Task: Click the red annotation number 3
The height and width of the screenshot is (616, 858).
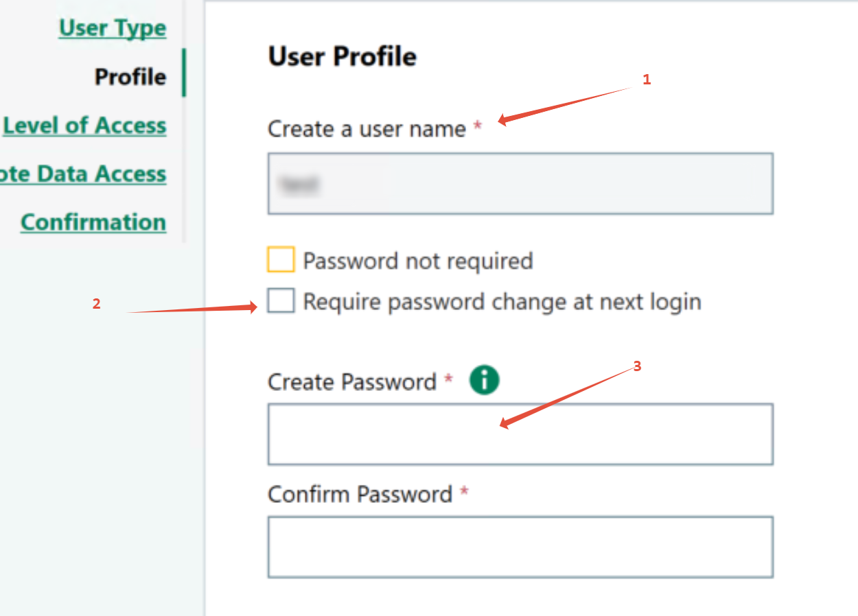Action: tap(637, 367)
